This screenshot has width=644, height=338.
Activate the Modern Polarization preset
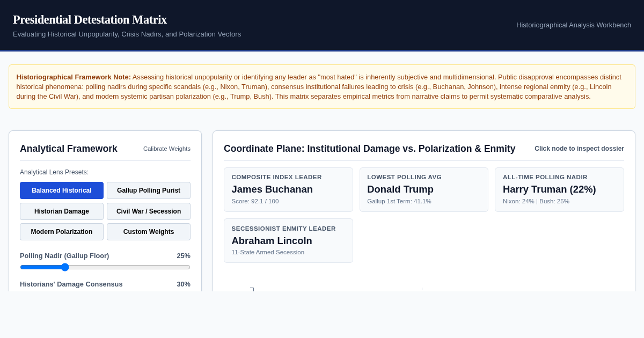(62, 232)
